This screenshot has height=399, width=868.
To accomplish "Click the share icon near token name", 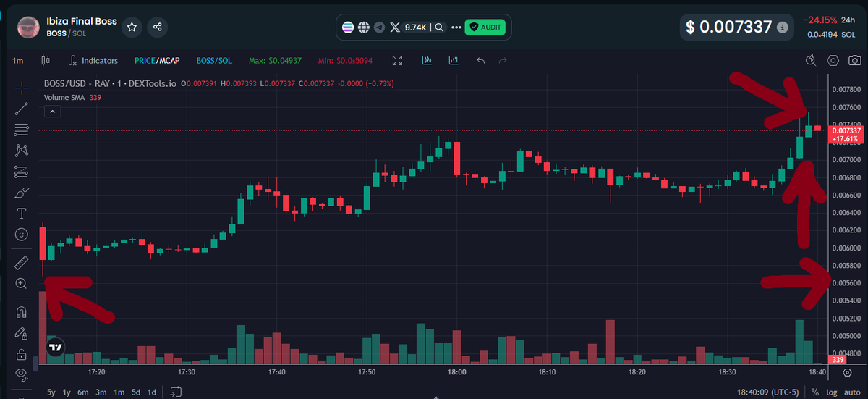I will pos(158,28).
